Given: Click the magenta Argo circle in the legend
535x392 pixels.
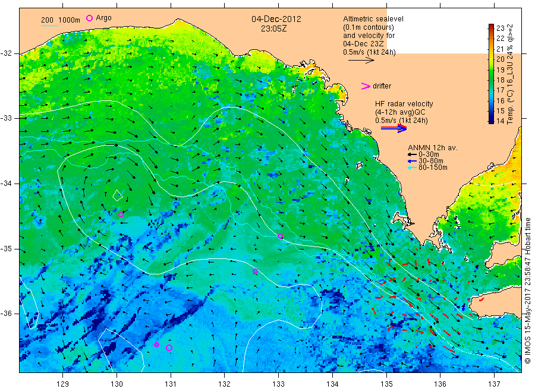Looking at the screenshot, I should [89, 18].
